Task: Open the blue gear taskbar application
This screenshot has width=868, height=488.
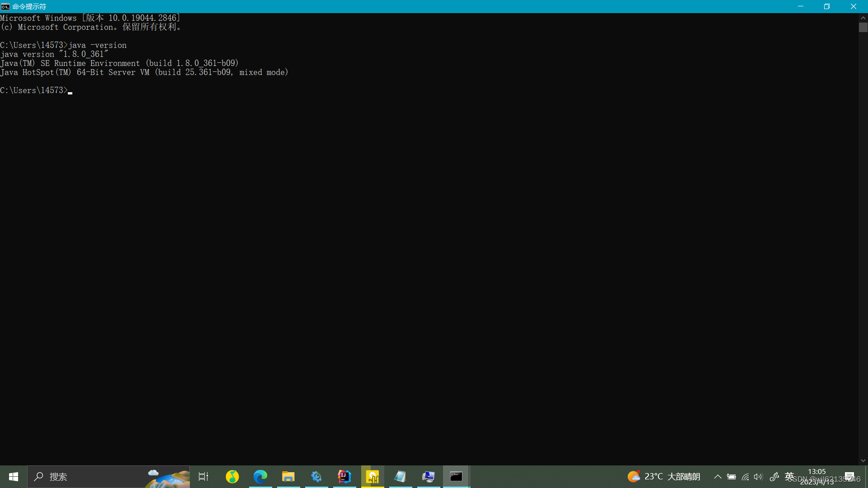Action: click(x=316, y=477)
